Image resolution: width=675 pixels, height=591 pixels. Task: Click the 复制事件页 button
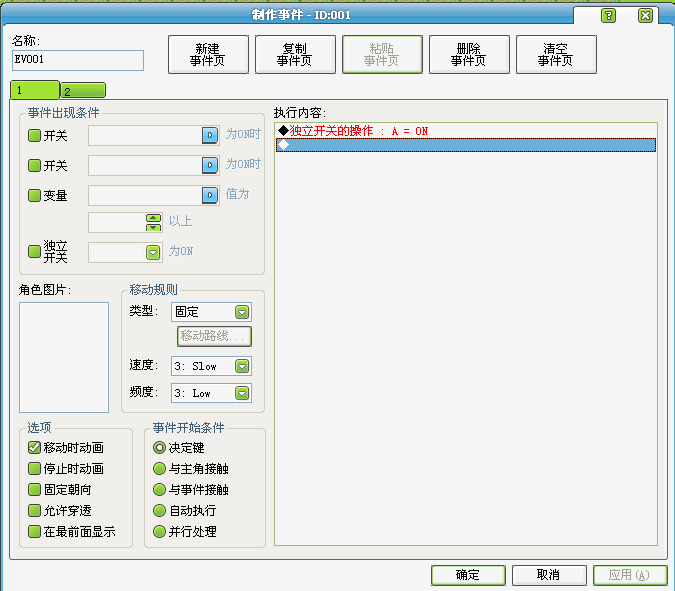pyautogui.click(x=295, y=55)
